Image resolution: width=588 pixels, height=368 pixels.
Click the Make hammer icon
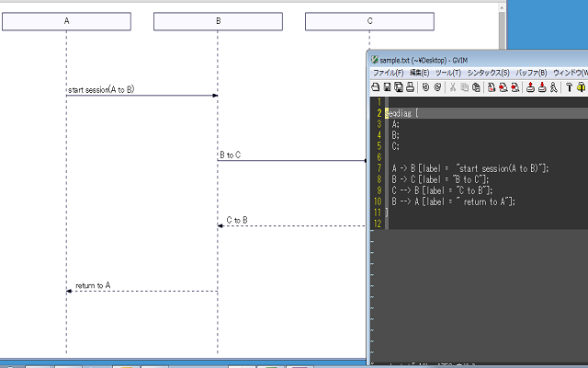pyautogui.click(x=570, y=87)
